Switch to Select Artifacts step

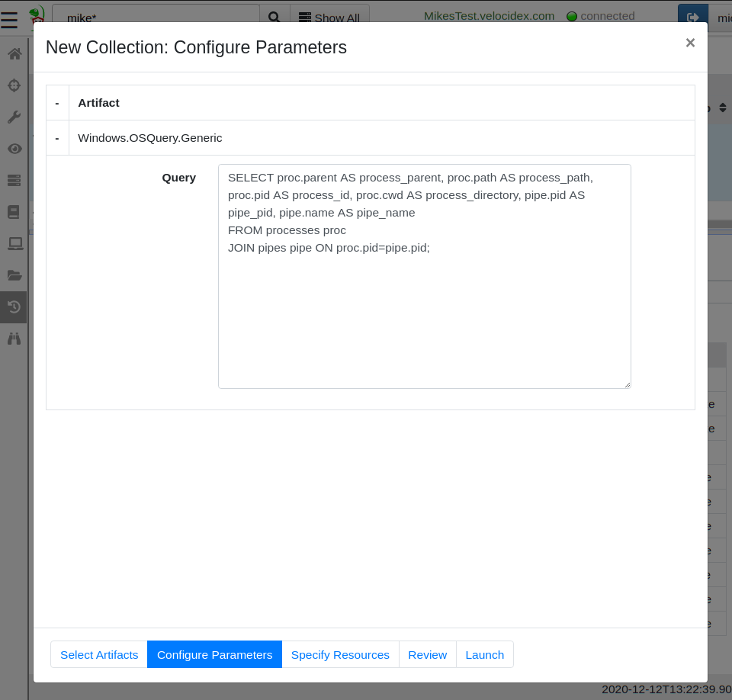[x=99, y=654]
